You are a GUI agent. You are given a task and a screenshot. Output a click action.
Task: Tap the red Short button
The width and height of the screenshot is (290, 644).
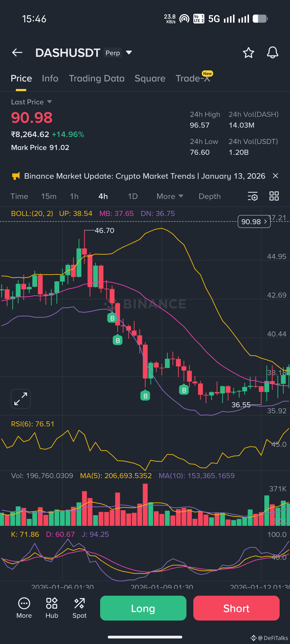tap(236, 608)
